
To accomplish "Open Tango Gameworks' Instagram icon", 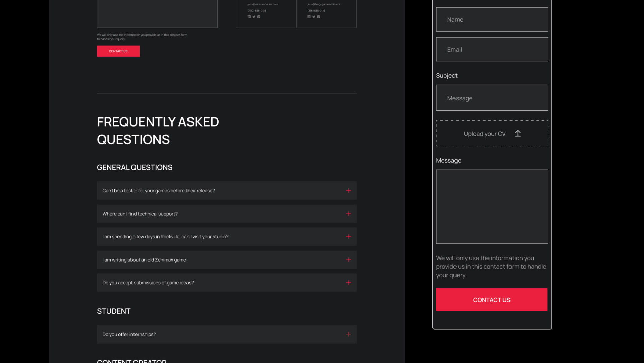I will point(318,17).
